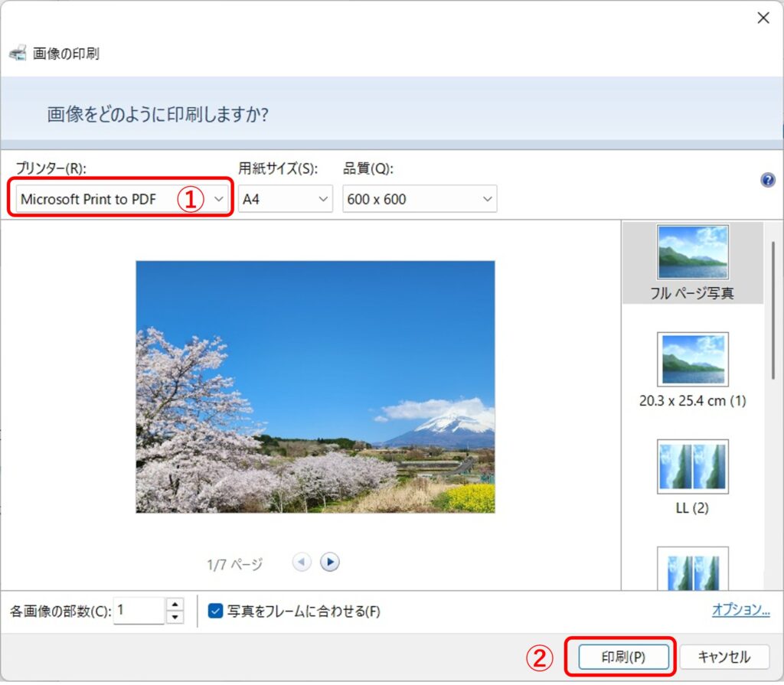Go to the next preview page arrow
Image resolution: width=784 pixels, height=685 pixels.
click(329, 562)
